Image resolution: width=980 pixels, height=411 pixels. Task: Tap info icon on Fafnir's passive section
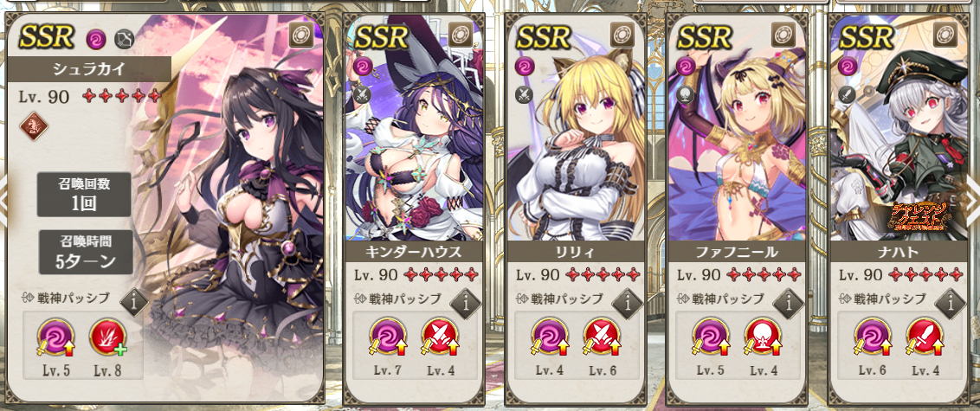pyautogui.click(x=789, y=302)
